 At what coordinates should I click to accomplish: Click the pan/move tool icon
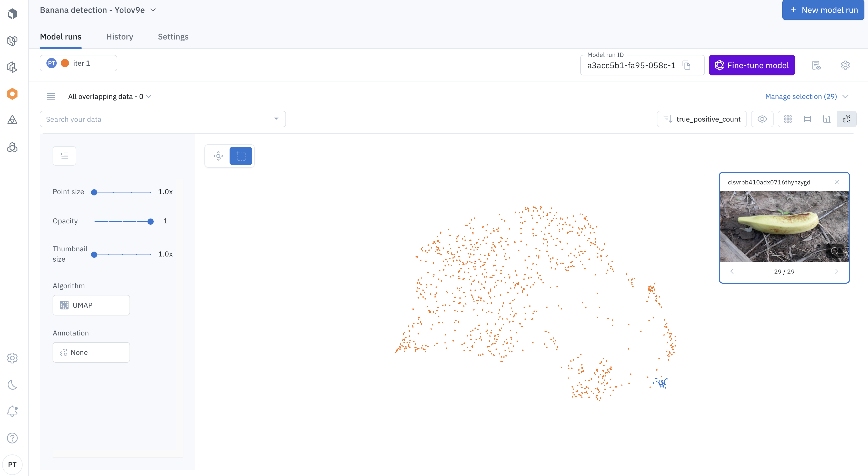(218, 155)
